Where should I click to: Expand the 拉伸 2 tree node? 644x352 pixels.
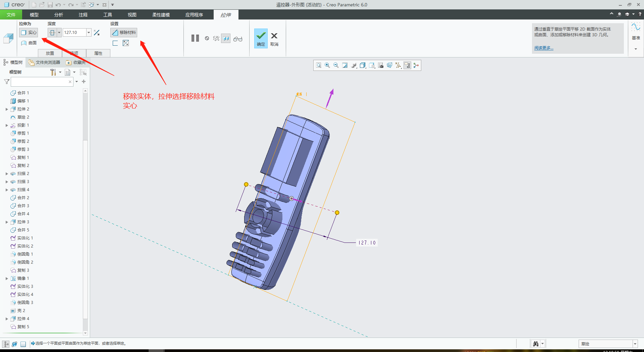pyautogui.click(x=7, y=109)
